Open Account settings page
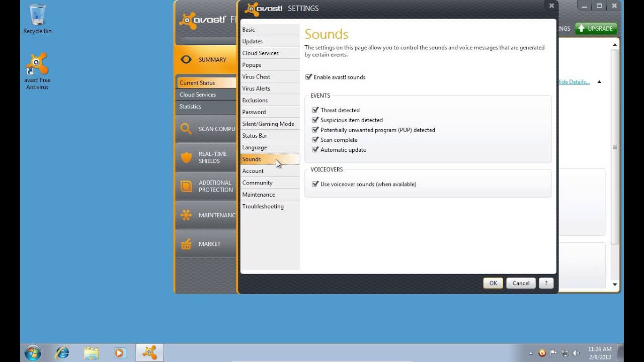 270,171
